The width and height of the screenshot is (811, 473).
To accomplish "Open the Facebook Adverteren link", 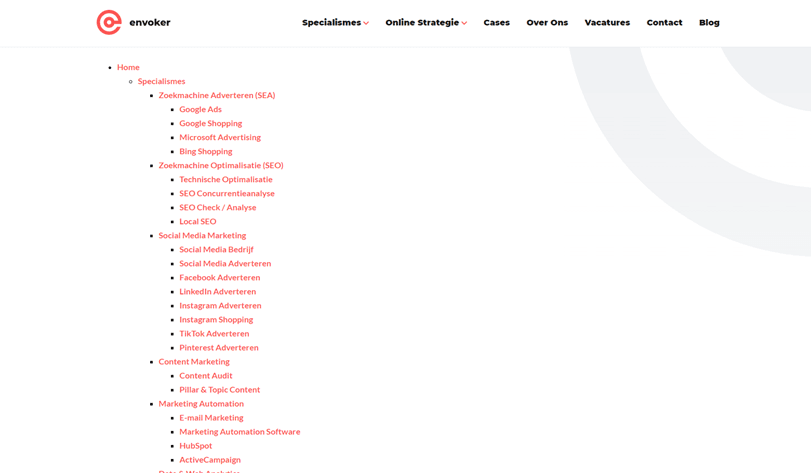I will [220, 277].
